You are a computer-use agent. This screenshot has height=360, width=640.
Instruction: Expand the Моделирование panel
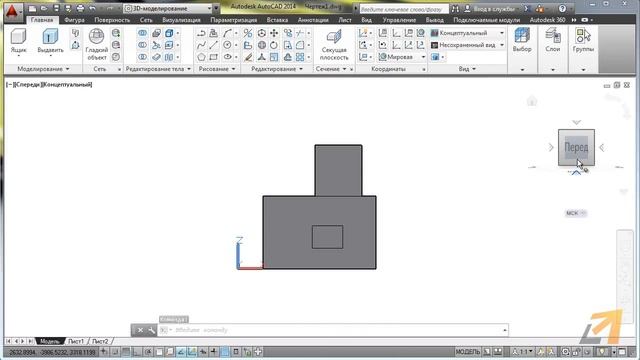point(43,69)
